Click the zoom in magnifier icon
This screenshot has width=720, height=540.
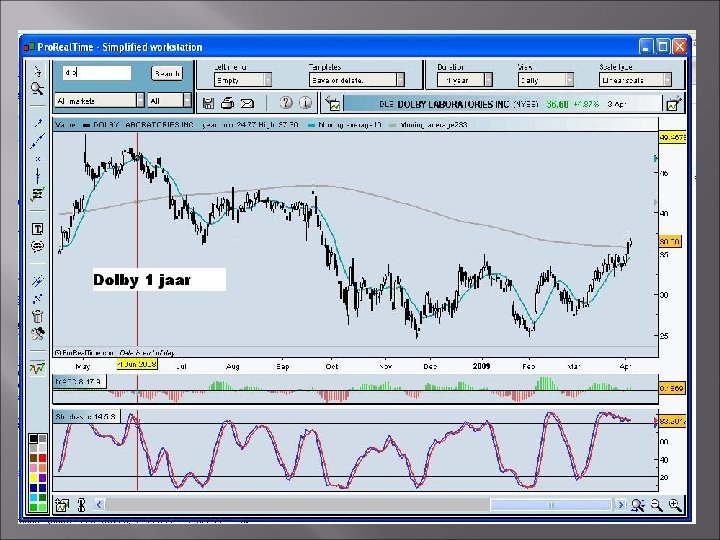tap(675, 505)
